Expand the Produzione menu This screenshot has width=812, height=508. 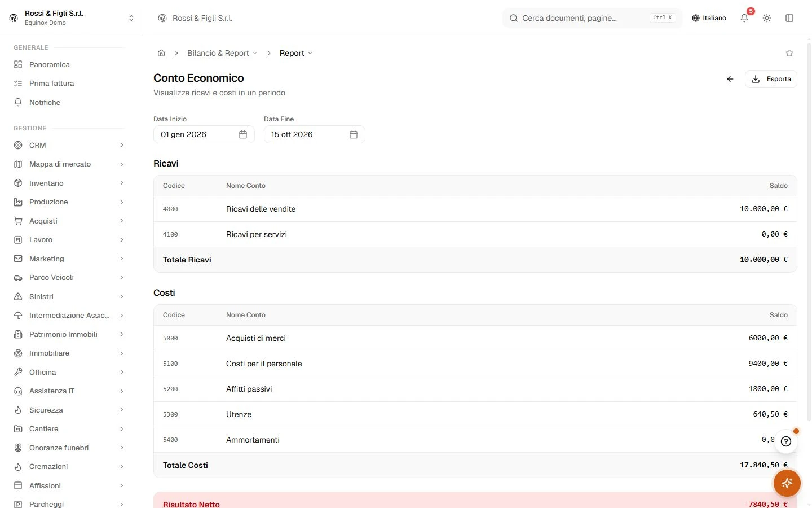(69, 202)
